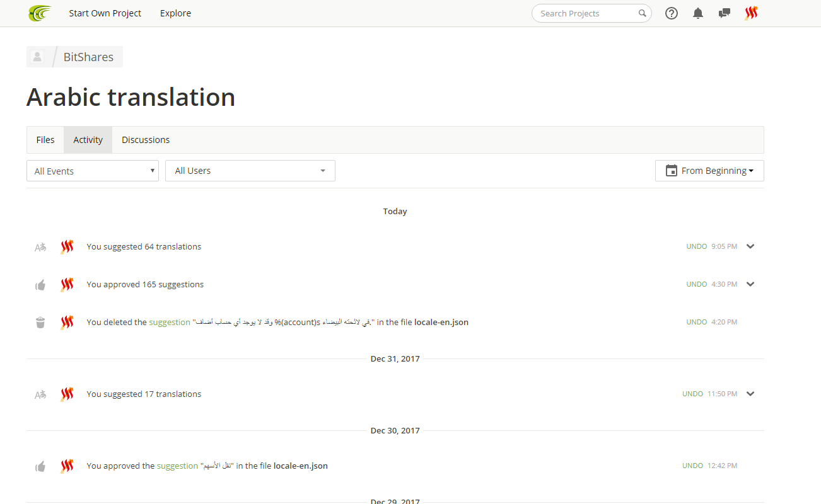Image resolution: width=821 pixels, height=504 pixels.
Task: Click the Today date header
Action: pos(395,211)
